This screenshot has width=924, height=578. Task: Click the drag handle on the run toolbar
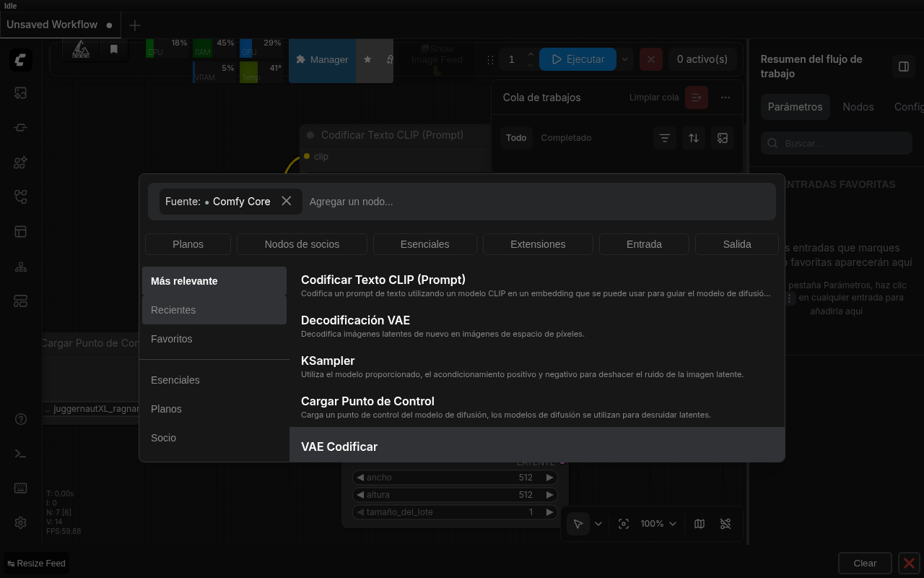coord(491,60)
